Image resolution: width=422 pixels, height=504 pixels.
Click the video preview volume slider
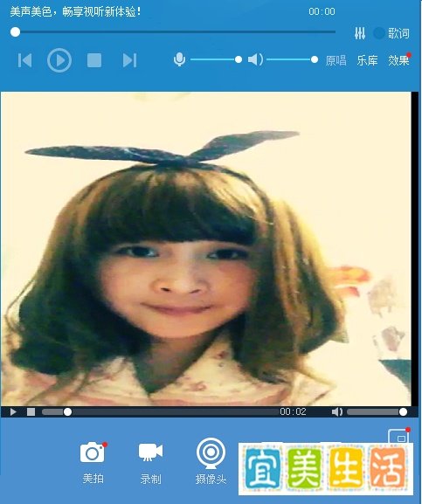pos(377,412)
